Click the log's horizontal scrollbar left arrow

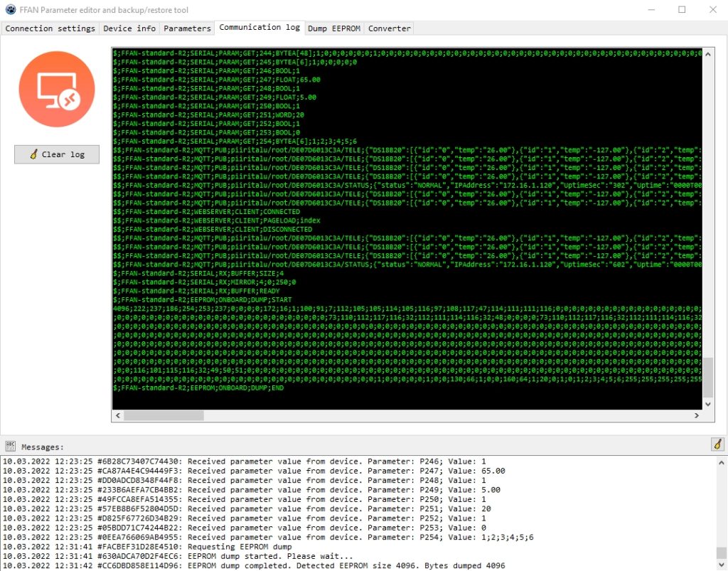[118, 415]
